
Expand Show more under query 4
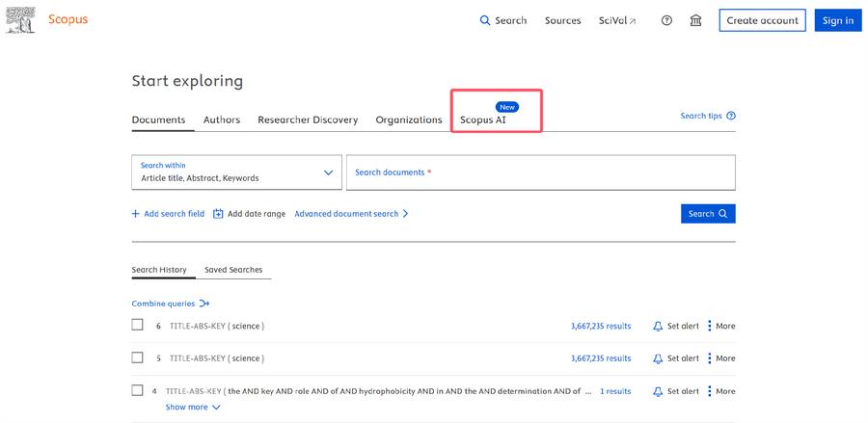[x=192, y=408]
